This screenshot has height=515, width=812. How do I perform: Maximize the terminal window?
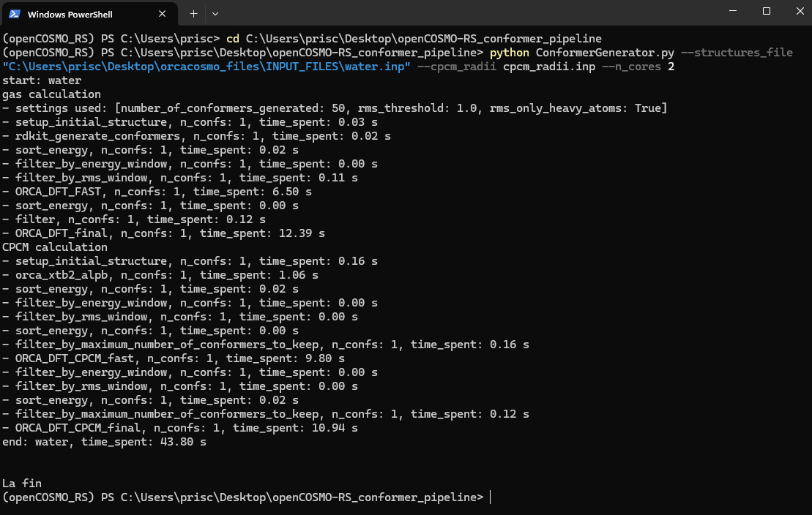(767, 11)
